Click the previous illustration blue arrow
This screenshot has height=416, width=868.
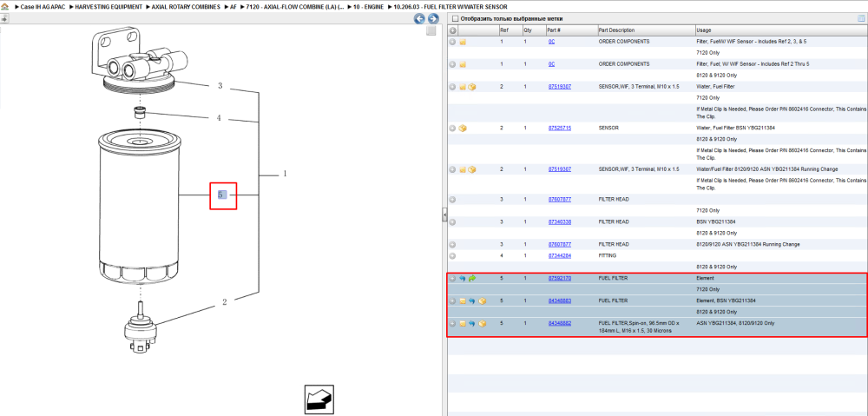click(x=419, y=19)
